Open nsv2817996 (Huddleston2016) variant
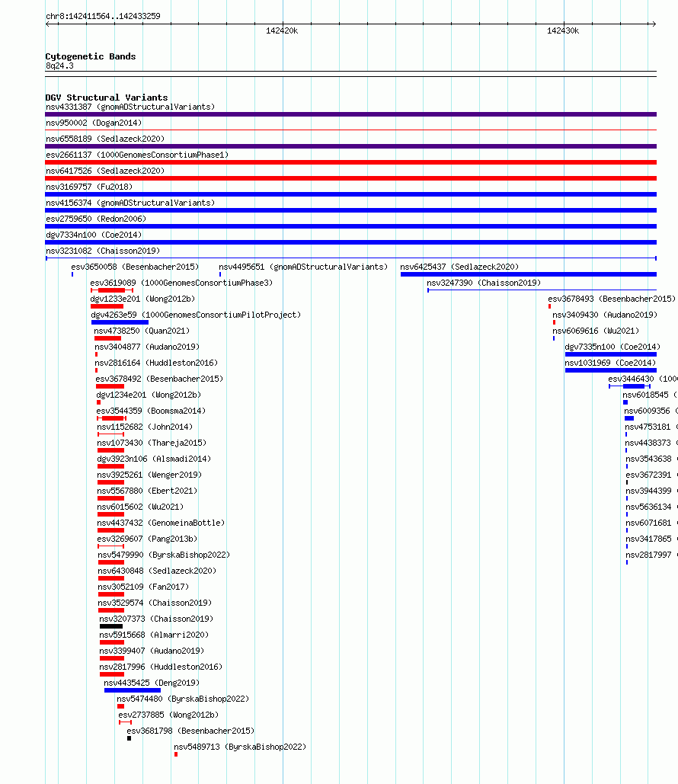Viewport: 678px width, 784px height. pyautogui.click(x=161, y=667)
